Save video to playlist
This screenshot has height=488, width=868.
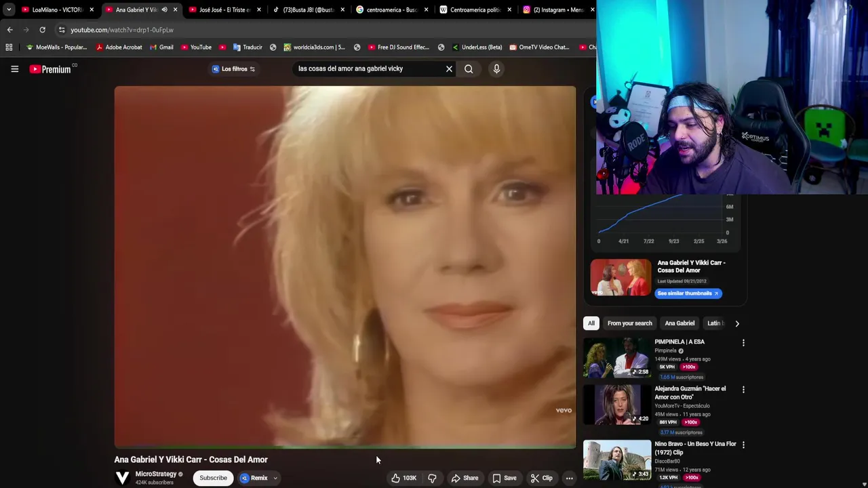point(505,478)
